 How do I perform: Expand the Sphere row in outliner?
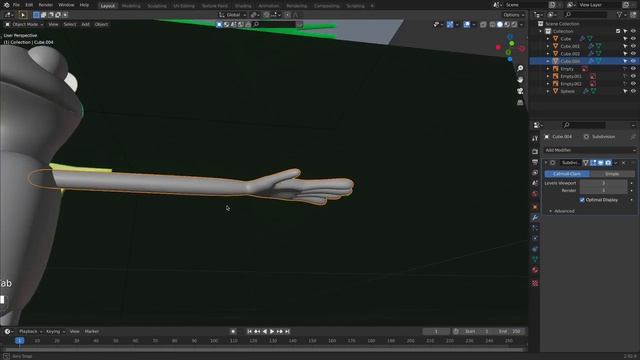[548, 91]
